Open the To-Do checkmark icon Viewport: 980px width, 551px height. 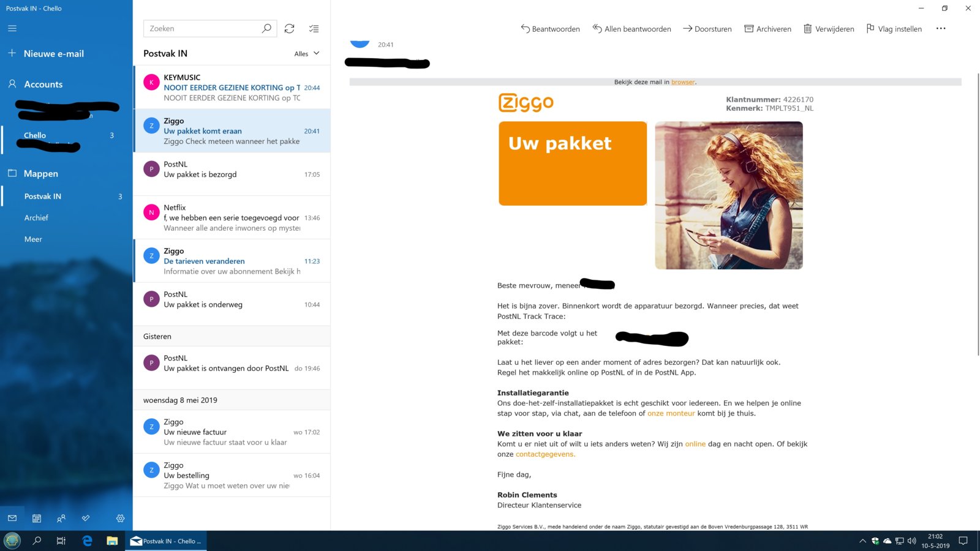pyautogui.click(x=86, y=518)
